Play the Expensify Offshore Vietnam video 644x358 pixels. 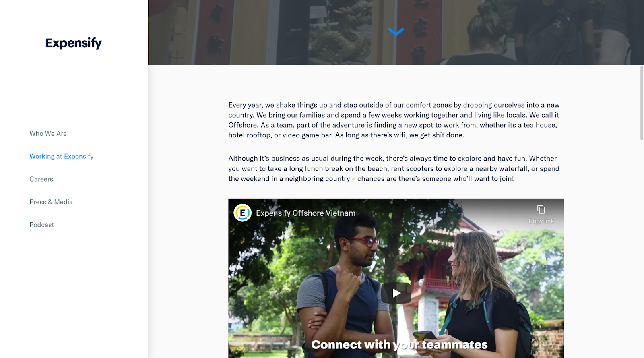click(x=396, y=293)
